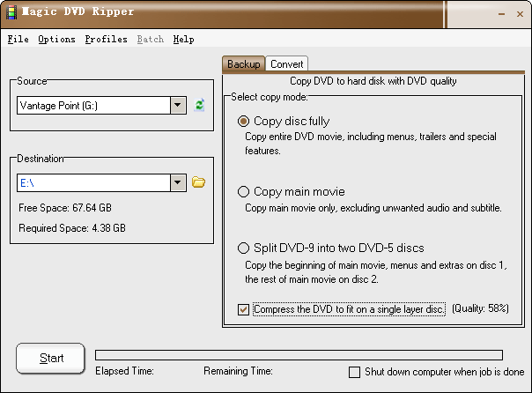The height and width of the screenshot is (393, 532).
Task: Open the Profiles menu
Action: point(107,40)
